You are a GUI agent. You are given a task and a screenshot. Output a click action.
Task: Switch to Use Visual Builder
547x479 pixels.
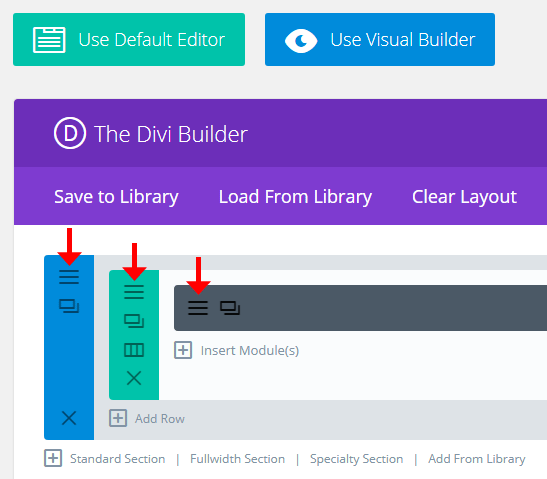(380, 39)
